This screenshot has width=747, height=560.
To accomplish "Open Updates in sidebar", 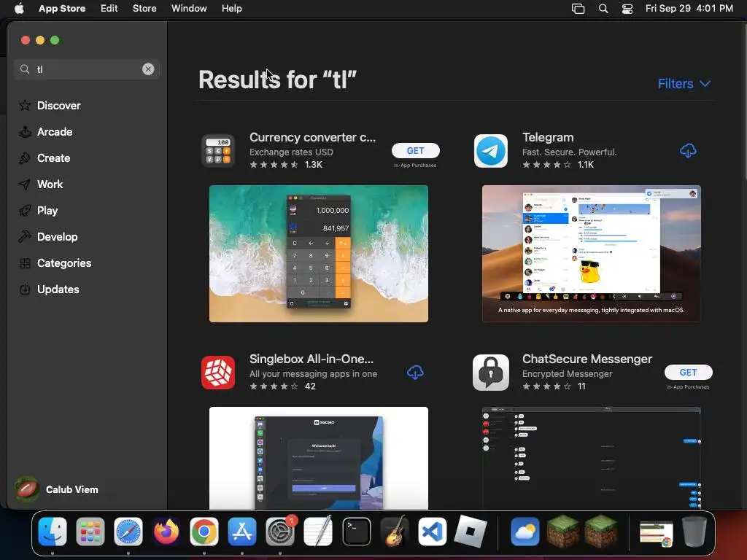I will [x=49, y=289].
